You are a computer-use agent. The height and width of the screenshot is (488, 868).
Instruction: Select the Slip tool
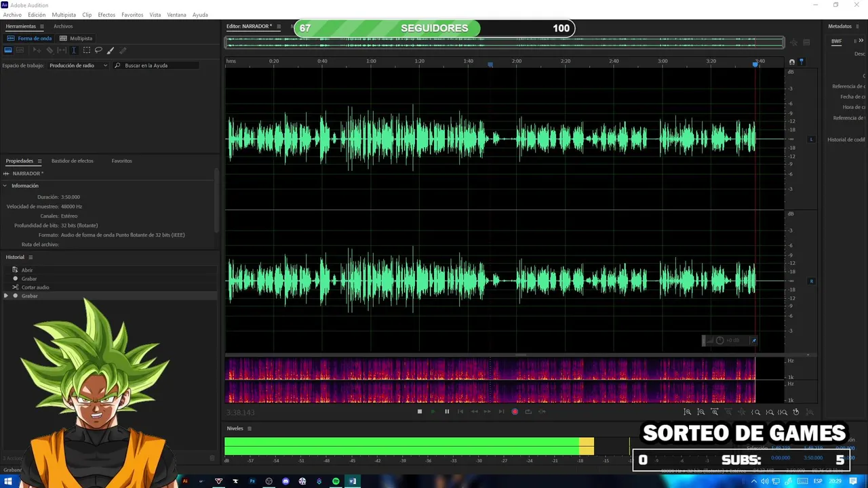pos(62,50)
